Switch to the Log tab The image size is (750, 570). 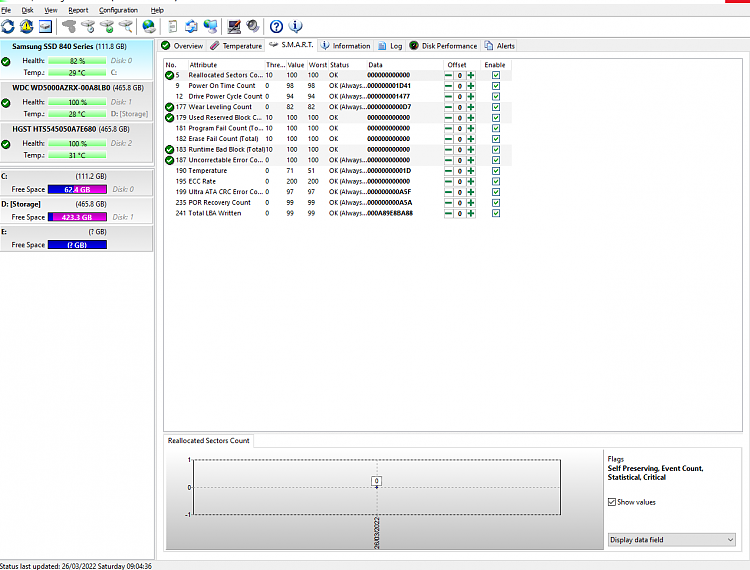point(390,46)
